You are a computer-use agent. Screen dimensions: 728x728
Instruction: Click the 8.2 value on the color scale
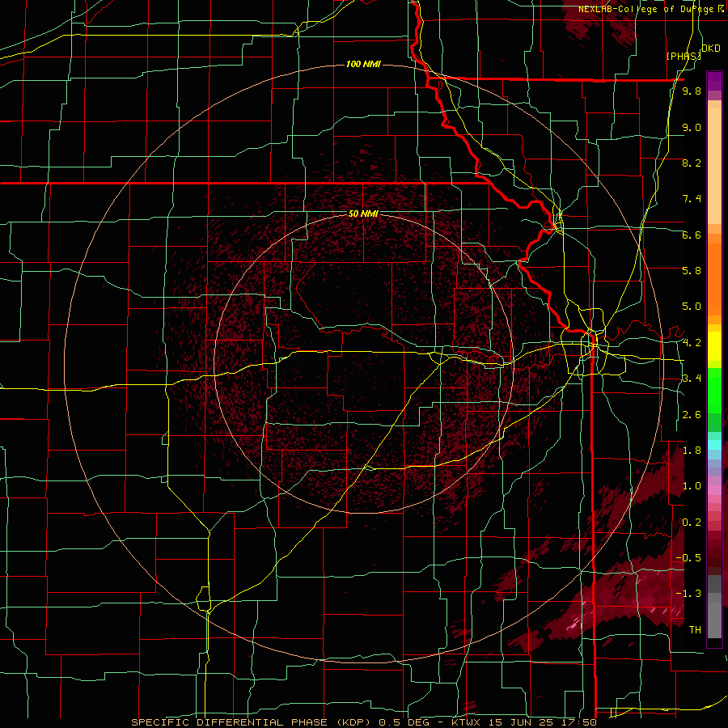(x=692, y=163)
